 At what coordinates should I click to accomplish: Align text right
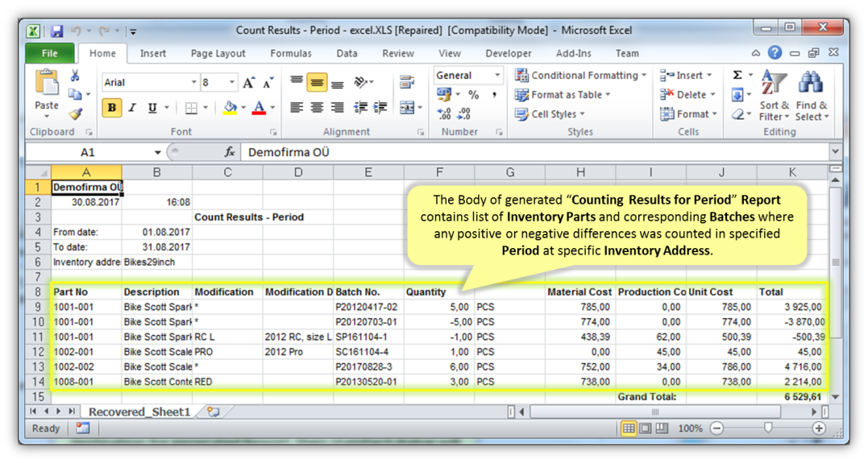[337, 108]
